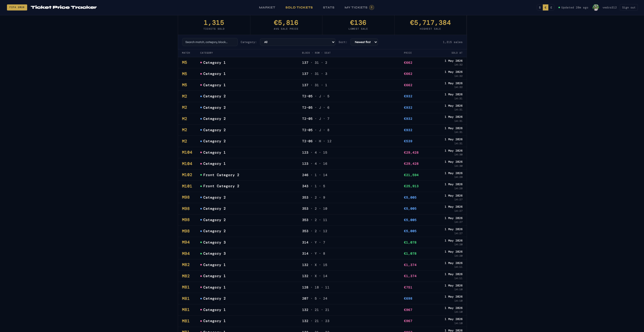Click Front Category 2 in M101 row
644x332 pixels.
click(x=221, y=186)
